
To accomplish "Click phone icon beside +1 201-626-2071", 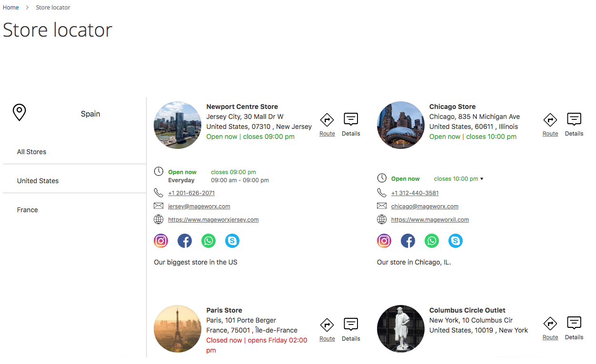I will (159, 193).
